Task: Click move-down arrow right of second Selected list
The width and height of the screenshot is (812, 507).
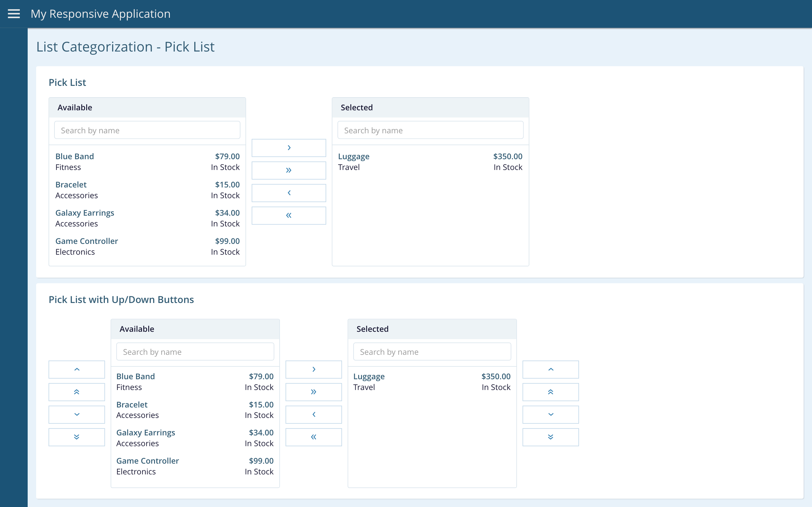Action: 550,414
